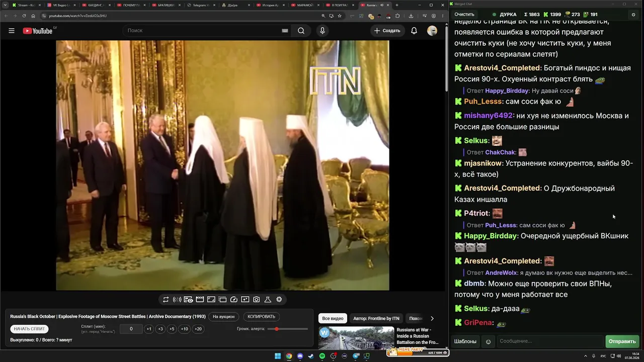The width and height of the screenshot is (644, 362).
Task: Start voice search with the microphone icon
Action: click(323, 31)
